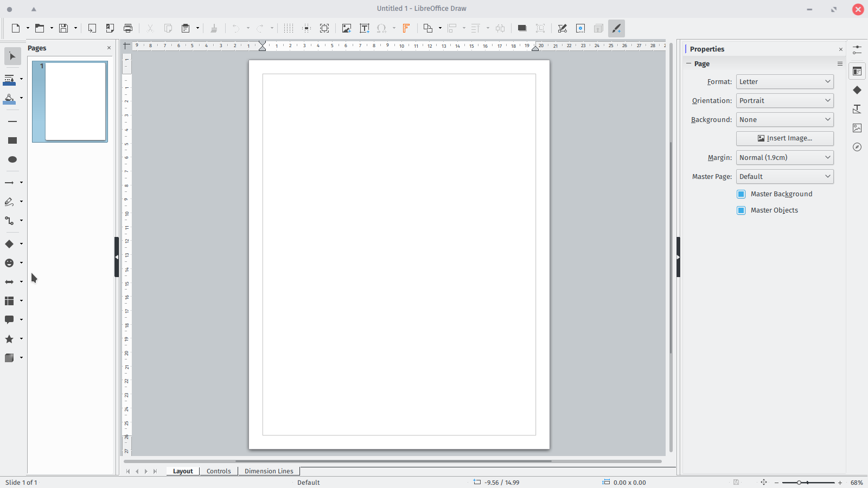Open the Format dropdown showing Letter
Screen dimensions: 868x488
784,82
